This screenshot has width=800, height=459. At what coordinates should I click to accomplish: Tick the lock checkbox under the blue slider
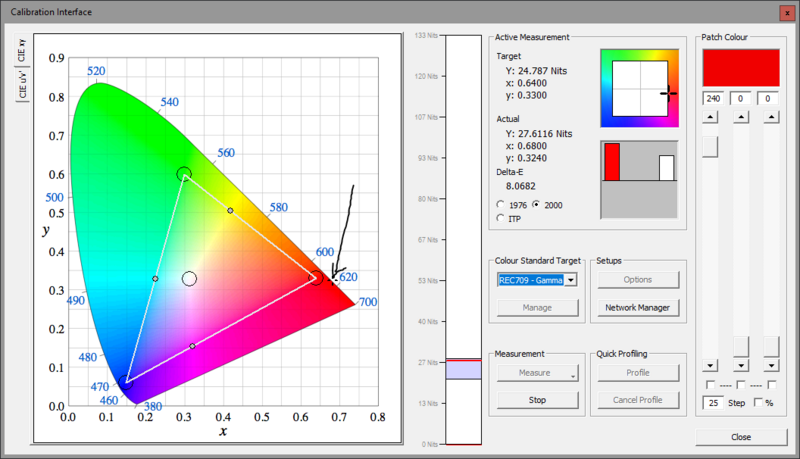(x=771, y=385)
